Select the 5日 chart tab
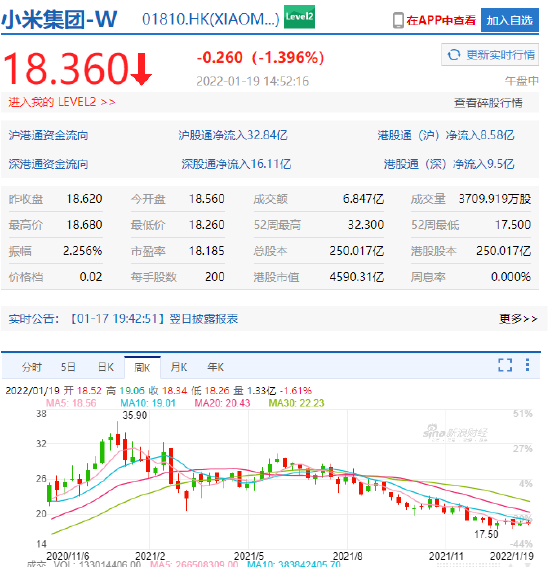Viewport: 550px width, 567px height. coord(68,367)
